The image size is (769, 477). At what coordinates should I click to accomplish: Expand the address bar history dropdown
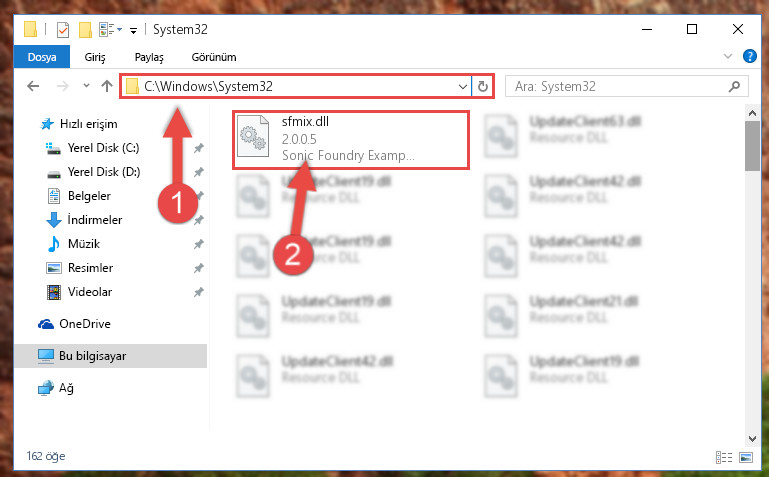462,87
